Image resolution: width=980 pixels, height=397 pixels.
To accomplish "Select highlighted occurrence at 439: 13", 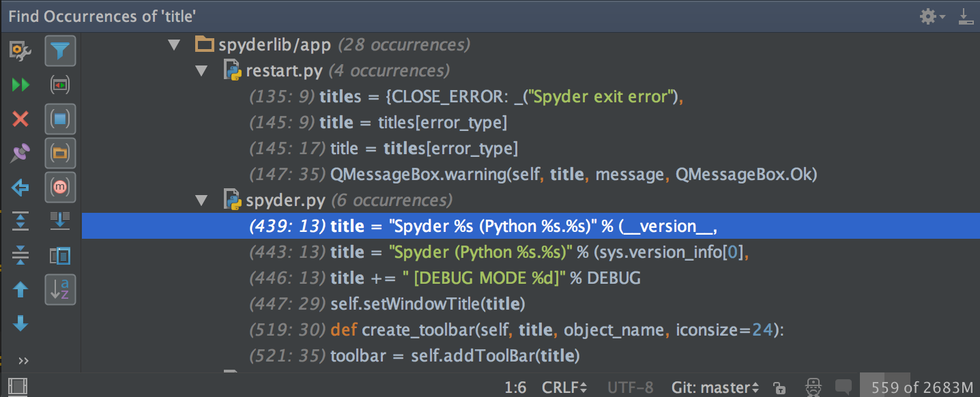I will [x=531, y=226].
